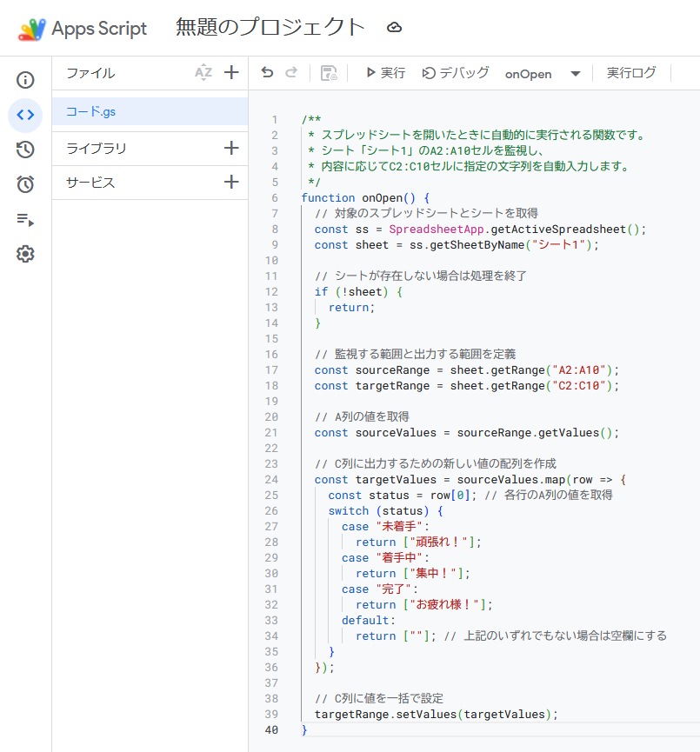Click the サービス section label
The image size is (700, 752).
pos(90,183)
